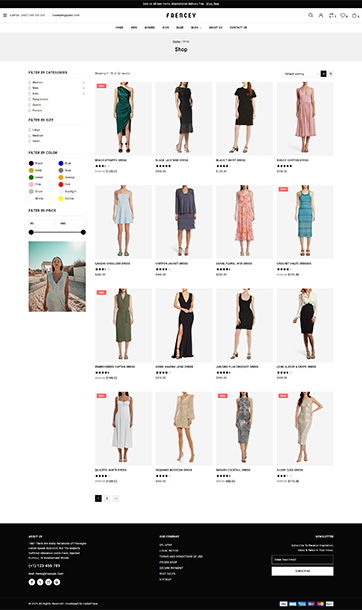Open the shopping bag cart icon
The height and width of the screenshot is (610, 362).
click(354, 15)
